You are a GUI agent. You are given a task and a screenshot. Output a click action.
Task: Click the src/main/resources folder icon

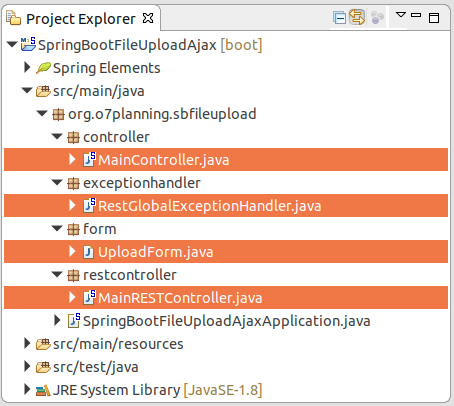tap(43, 344)
